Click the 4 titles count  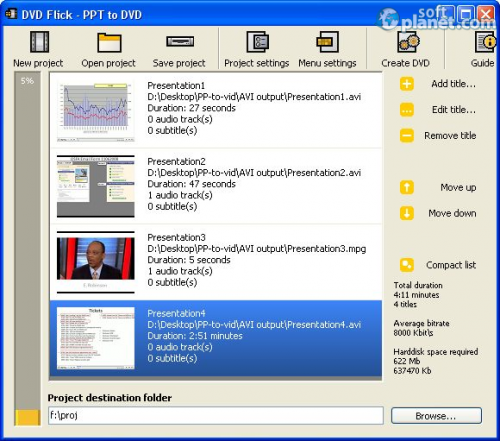(x=405, y=304)
